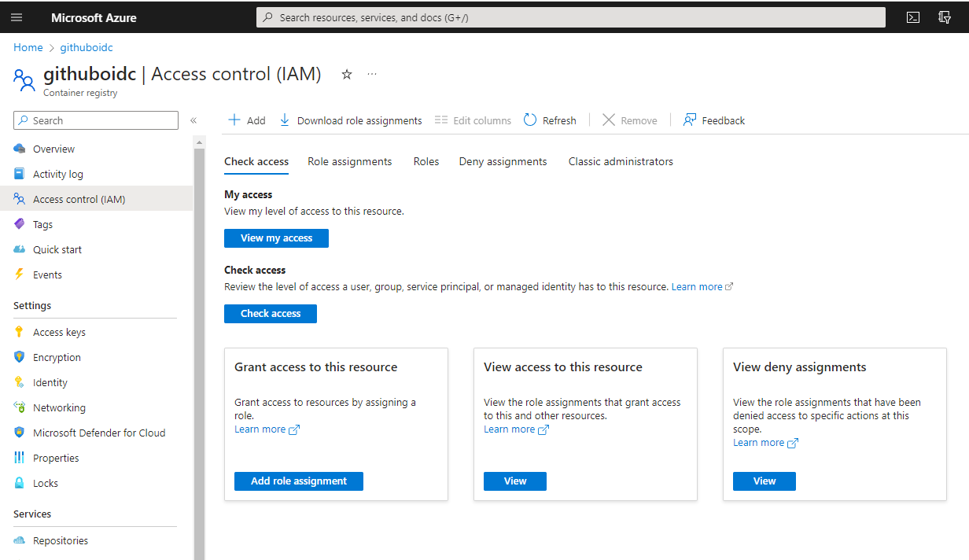Click the Networking icon in sidebar
Screen dimensions: 969x560
click(20, 407)
